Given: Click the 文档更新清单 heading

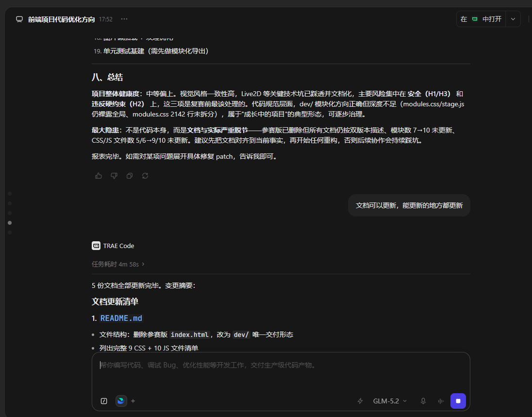Looking at the screenshot, I should point(115,301).
